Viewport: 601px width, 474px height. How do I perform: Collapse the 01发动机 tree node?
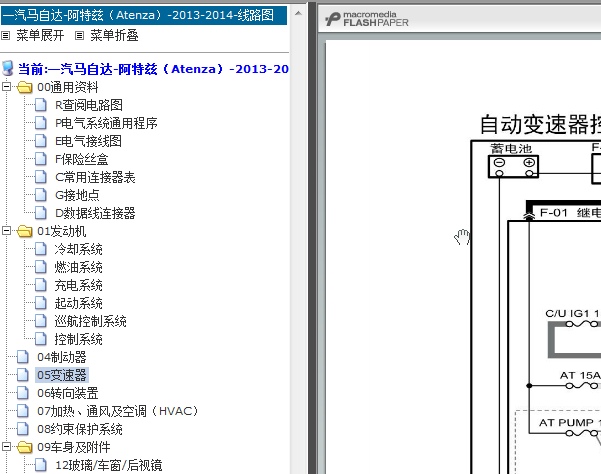click(x=6, y=230)
